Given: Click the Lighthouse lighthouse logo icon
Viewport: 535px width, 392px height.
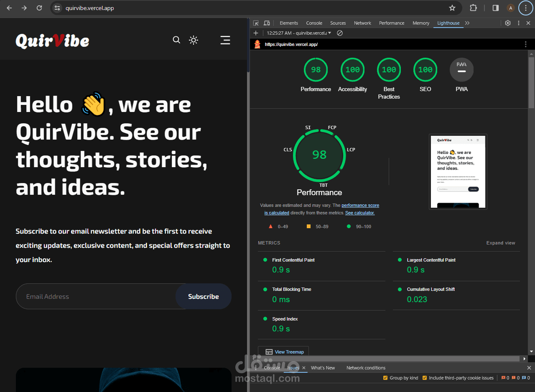Looking at the screenshot, I should click(x=257, y=44).
